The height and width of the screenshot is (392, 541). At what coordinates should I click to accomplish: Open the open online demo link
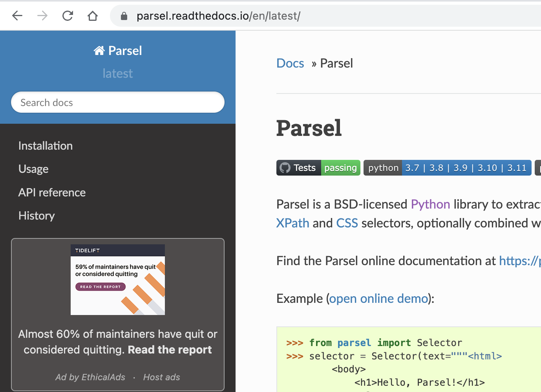[x=378, y=299]
